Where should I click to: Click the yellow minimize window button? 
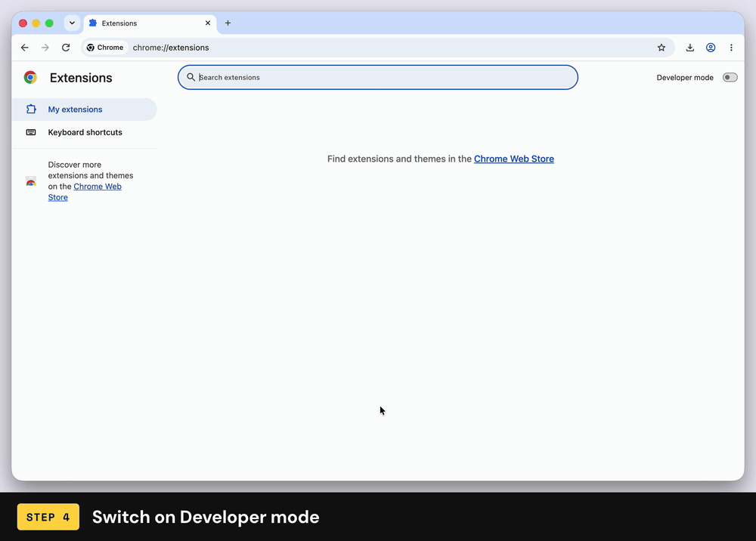[36, 23]
